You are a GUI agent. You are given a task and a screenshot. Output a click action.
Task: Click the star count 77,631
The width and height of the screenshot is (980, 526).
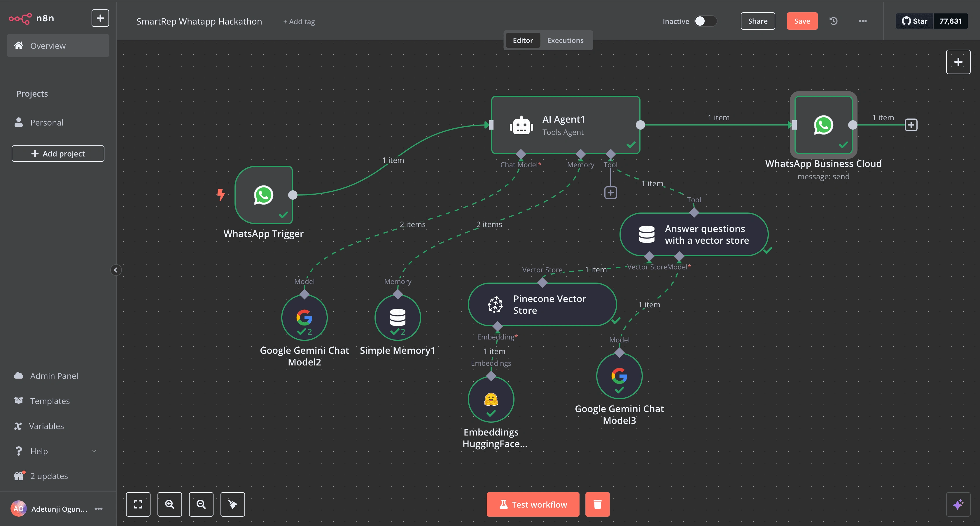pos(950,21)
